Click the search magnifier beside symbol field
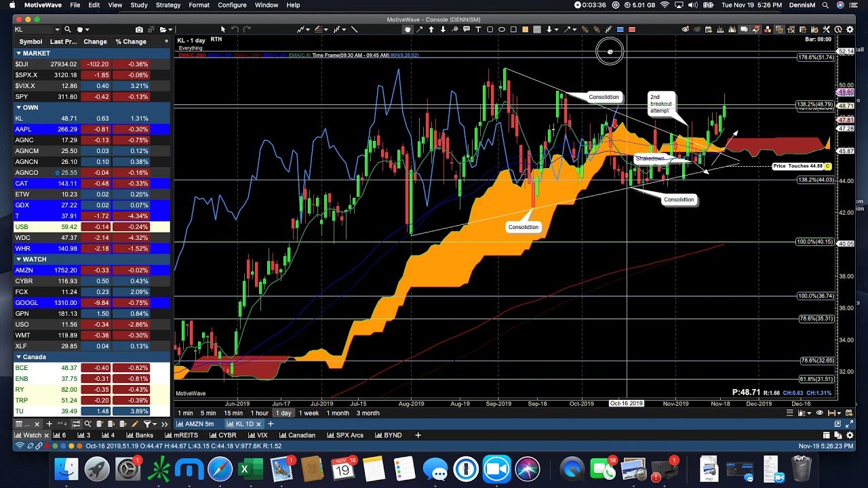868x488 pixels. (x=68, y=30)
